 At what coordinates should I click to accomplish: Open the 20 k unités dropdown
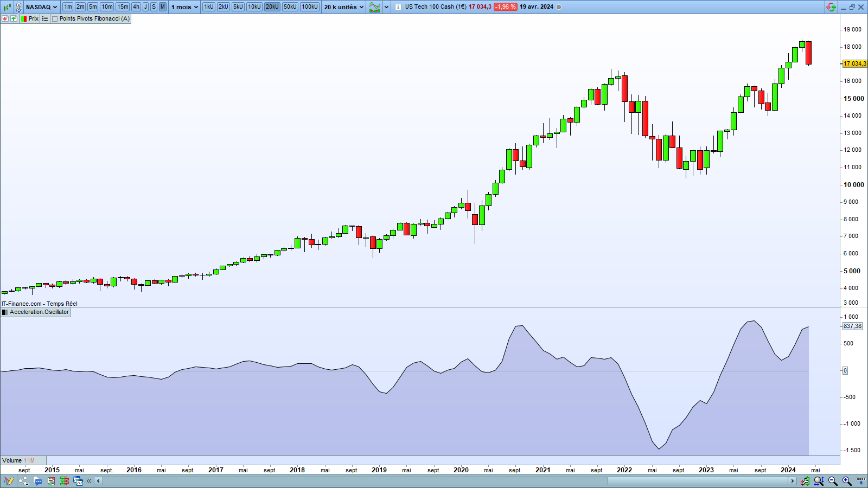point(344,7)
